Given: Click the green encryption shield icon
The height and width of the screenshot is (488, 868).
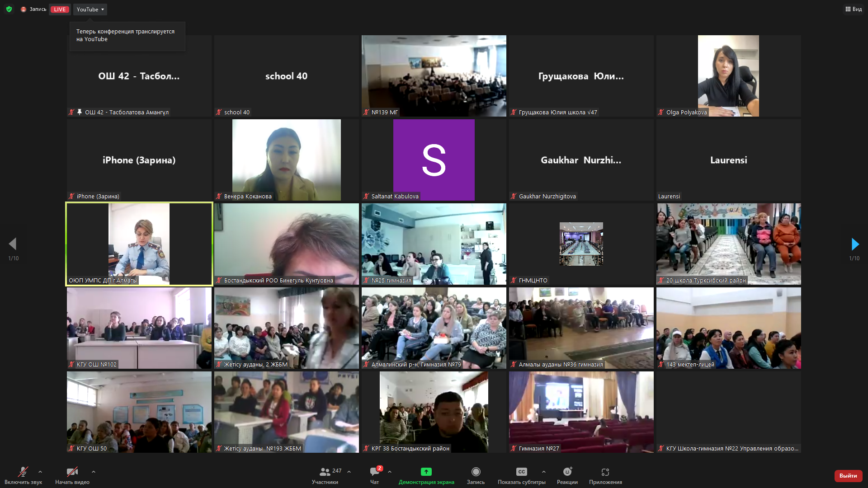Looking at the screenshot, I should pos(9,9).
